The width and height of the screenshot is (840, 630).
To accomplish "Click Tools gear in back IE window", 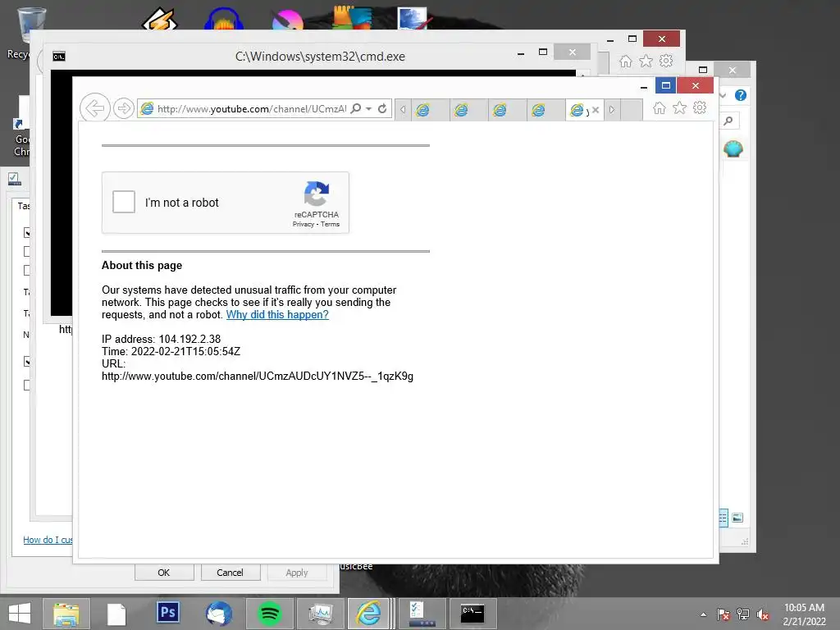I will (x=666, y=61).
